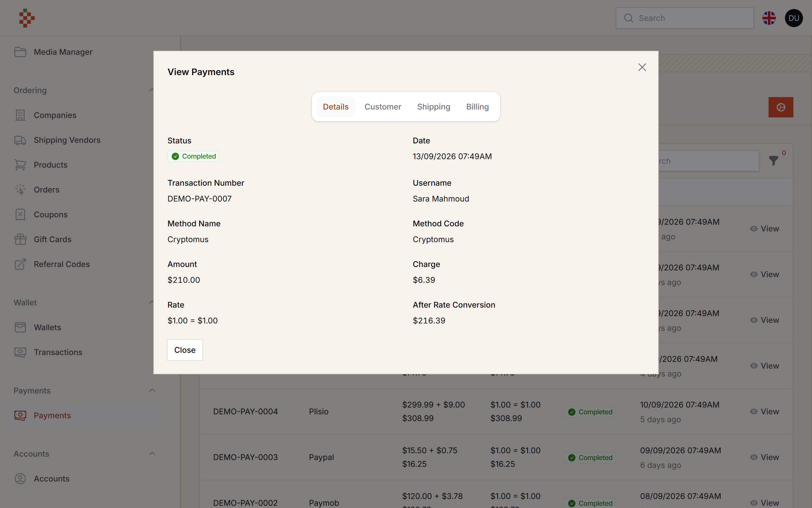
Task: Focus the header Search field
Action: [685, 18]
